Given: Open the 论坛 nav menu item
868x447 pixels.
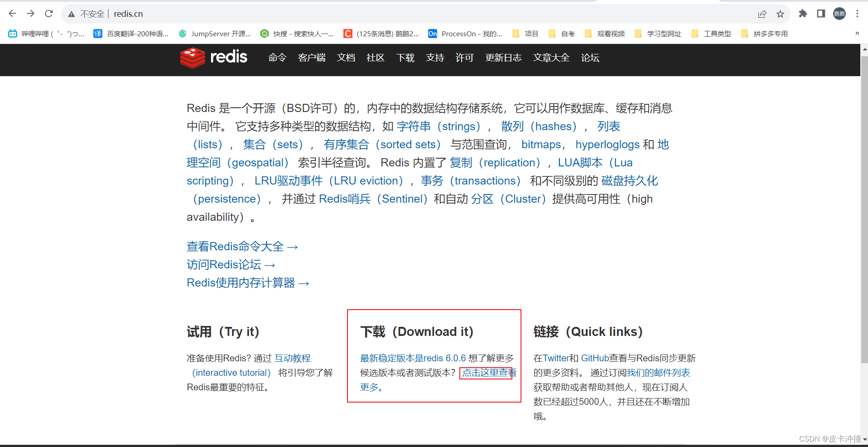Looking at the screenshot, I should click(x=590, y=58).
